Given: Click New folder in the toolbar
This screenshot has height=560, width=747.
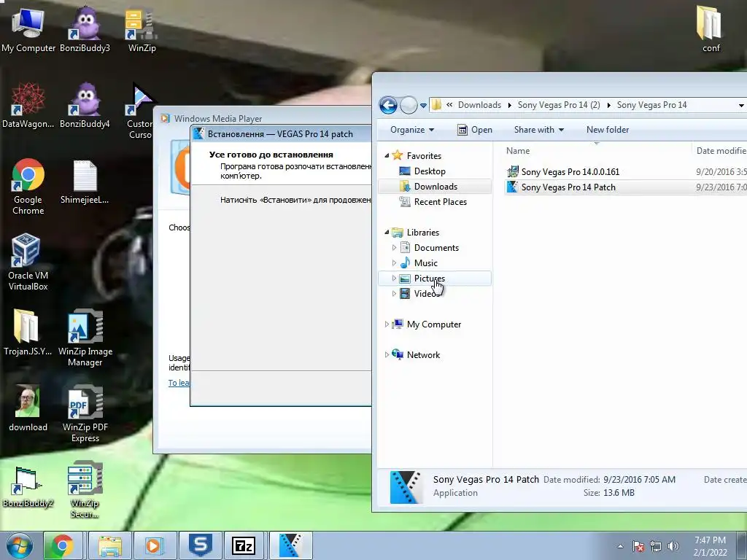Looking at the screenshot, I should (608, 130).
